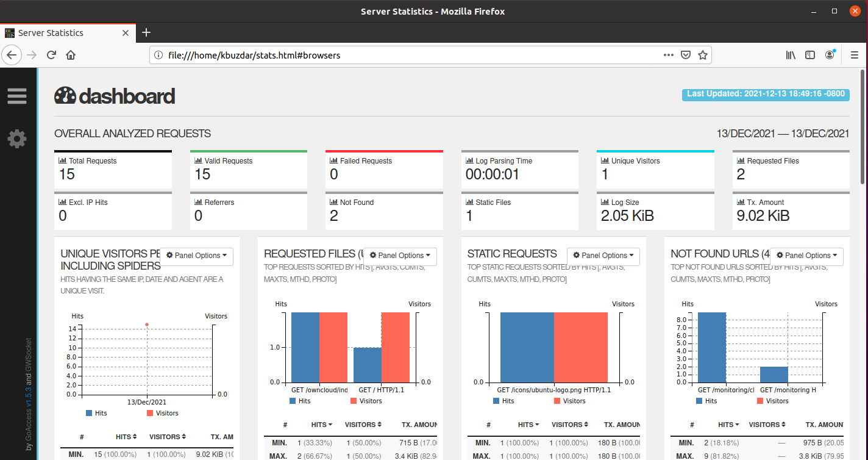Click the chart icon beside Requested Files
The width and height of the screenshot is (868, 460).
[x=741, y=161]
